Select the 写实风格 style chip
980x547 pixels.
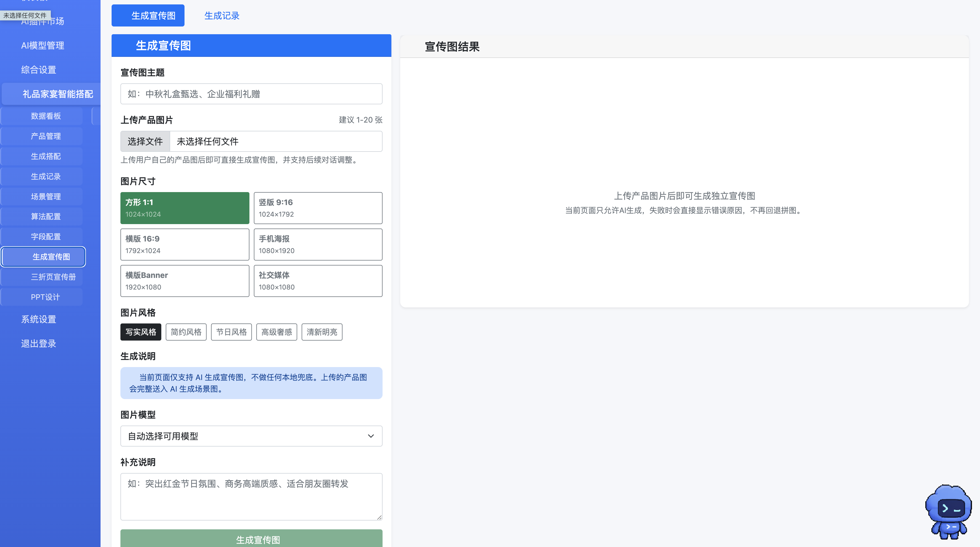[141, 332]
